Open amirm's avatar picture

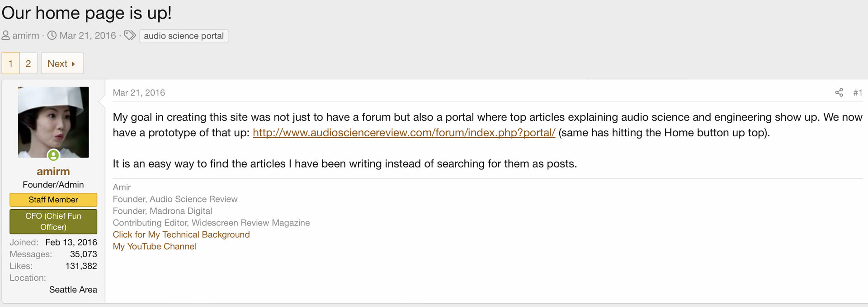pos(53,122)
